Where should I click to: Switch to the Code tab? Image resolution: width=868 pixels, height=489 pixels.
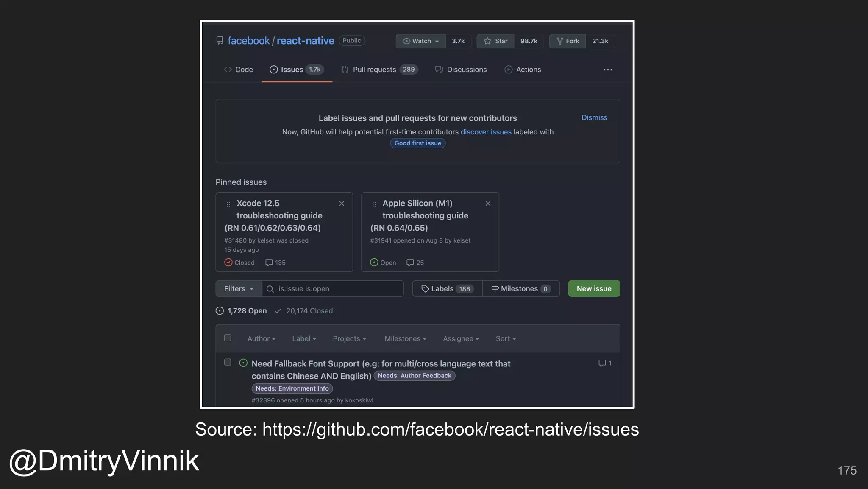[x=238, y=70]
